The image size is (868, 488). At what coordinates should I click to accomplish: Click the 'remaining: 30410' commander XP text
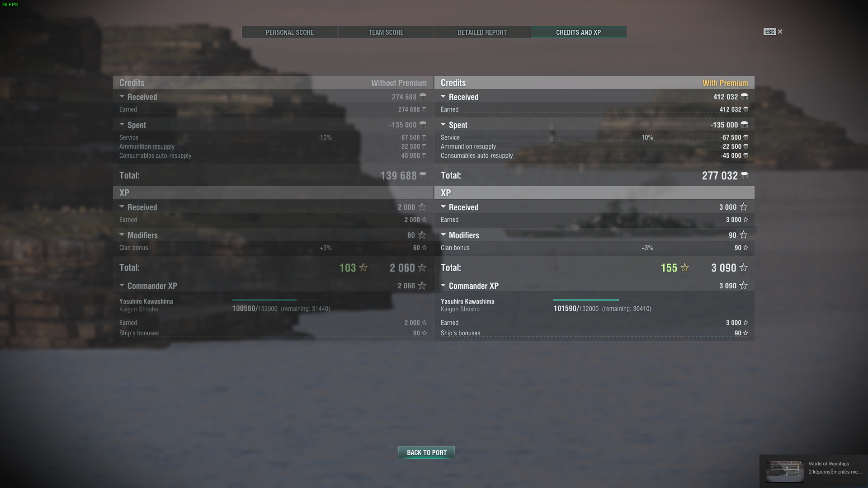coord(627,309)
